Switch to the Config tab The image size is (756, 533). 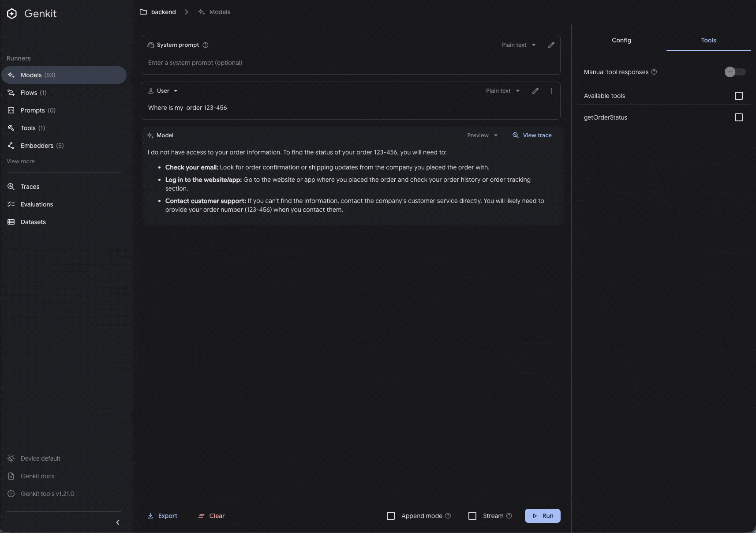[621, 40]
